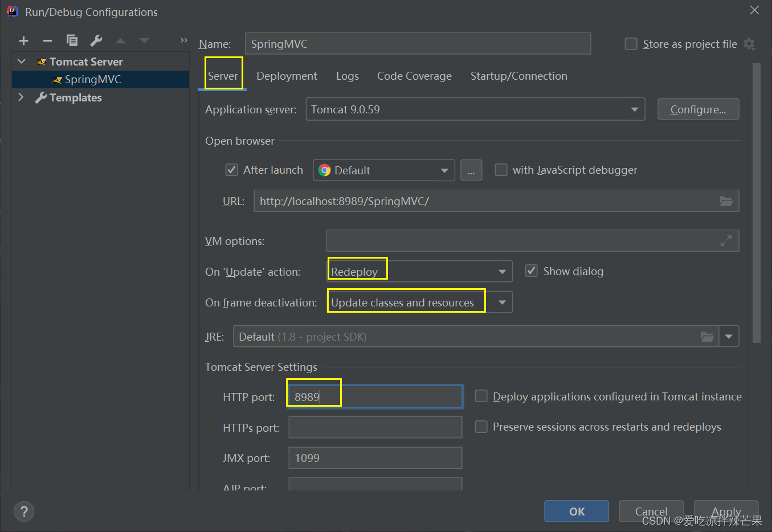Click the Application server label
772x532 pixels.
tap(251, 109)
